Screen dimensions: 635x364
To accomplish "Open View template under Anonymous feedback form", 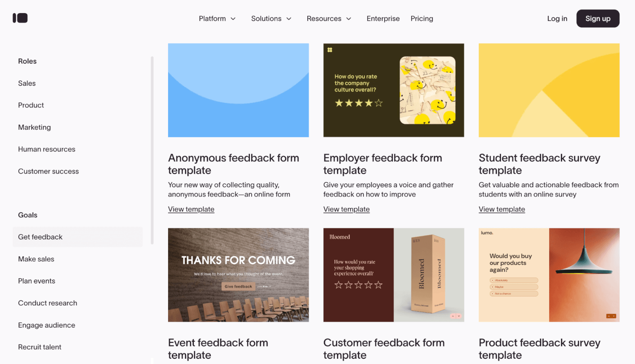I will coord(191,209).
